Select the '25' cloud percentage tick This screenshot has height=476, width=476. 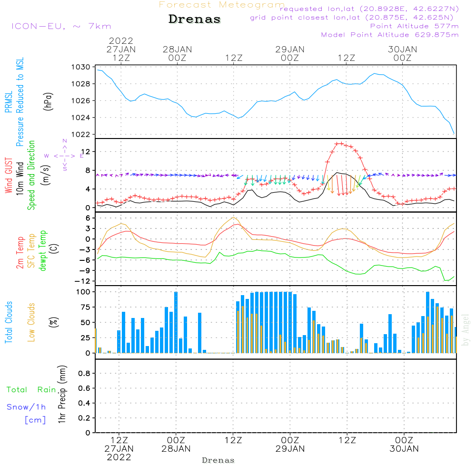point(86,338)
